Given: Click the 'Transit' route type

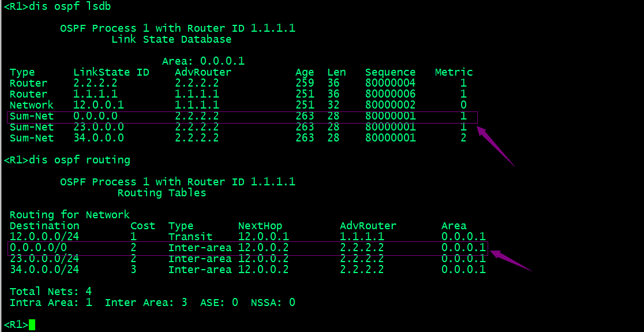Looking at the screenshot, I should pos(190,237).
